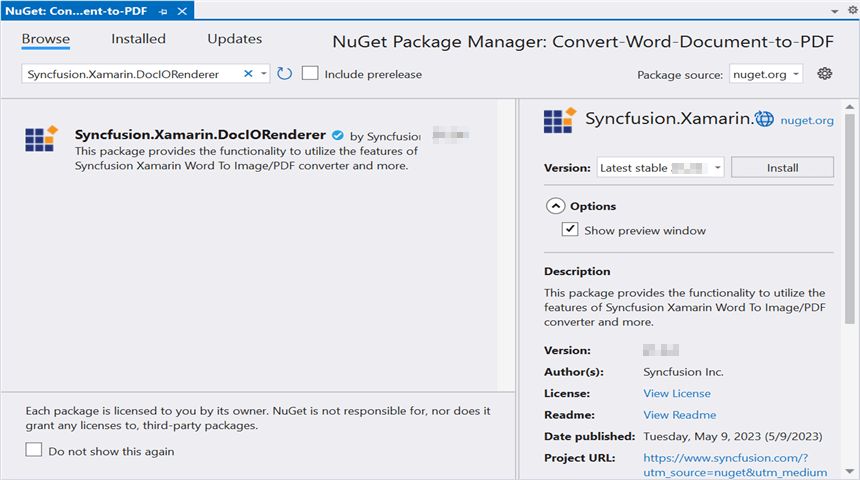Click the verified badge beside DocIORenderer
Image resolution: width=860 pixels, height=480 pixels.
coord(338,135)
